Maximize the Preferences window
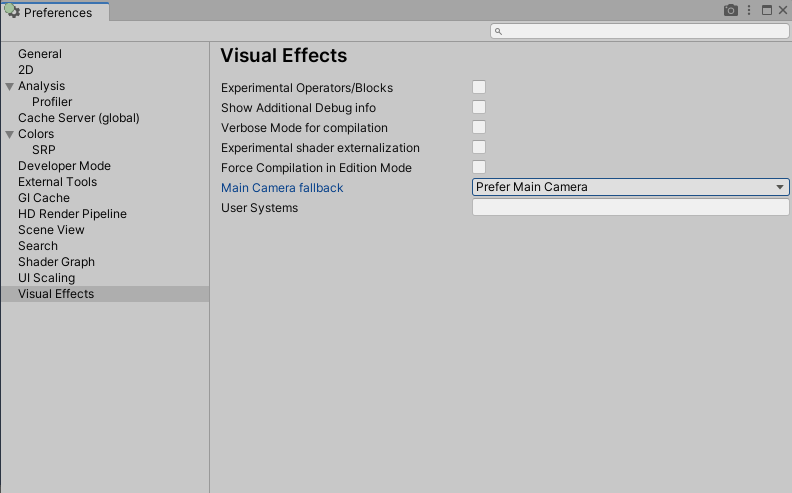Image resolution: width=792 pixels, height=493 pixels. pyautogui.click(x=767, y=11)
